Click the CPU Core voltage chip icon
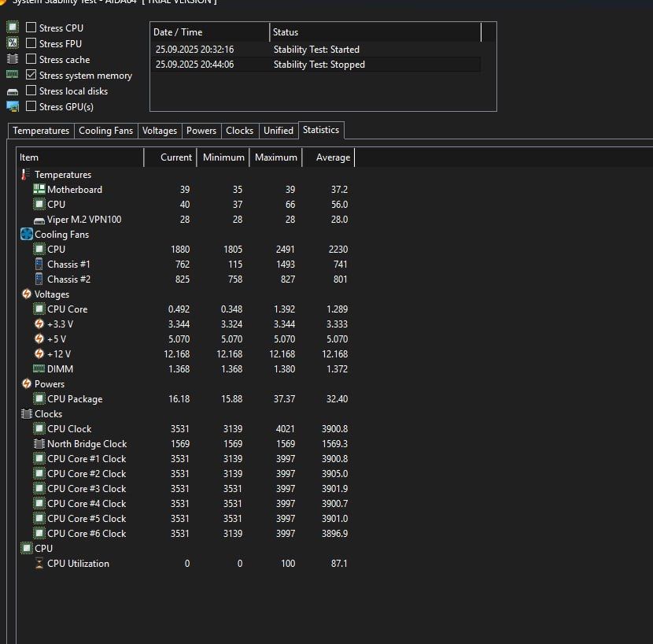653x644 pixels. pos(39,309)
